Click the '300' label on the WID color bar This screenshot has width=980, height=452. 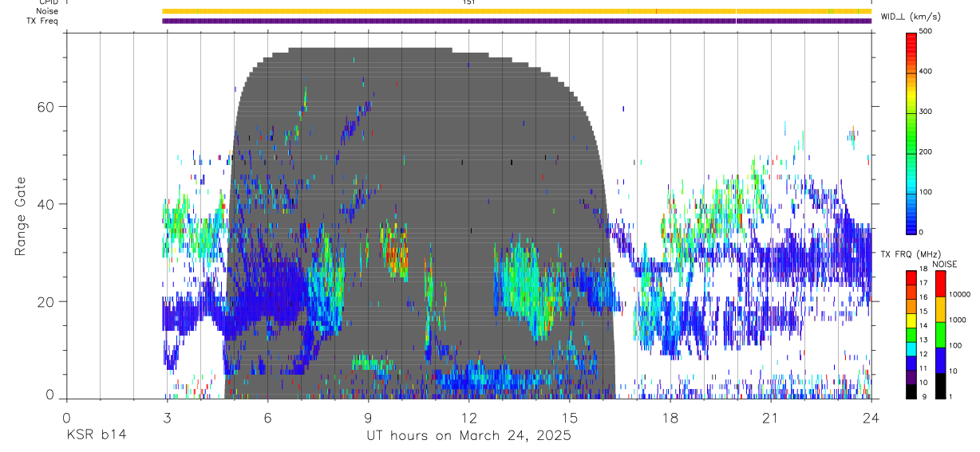(x=927, y=112)
